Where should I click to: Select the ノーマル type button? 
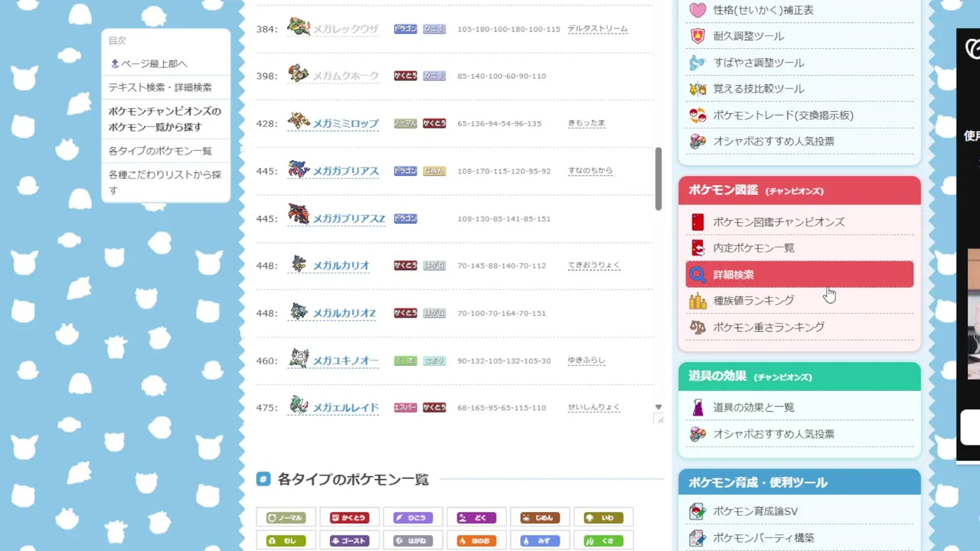pyautogui.click(x=286, y=518)
